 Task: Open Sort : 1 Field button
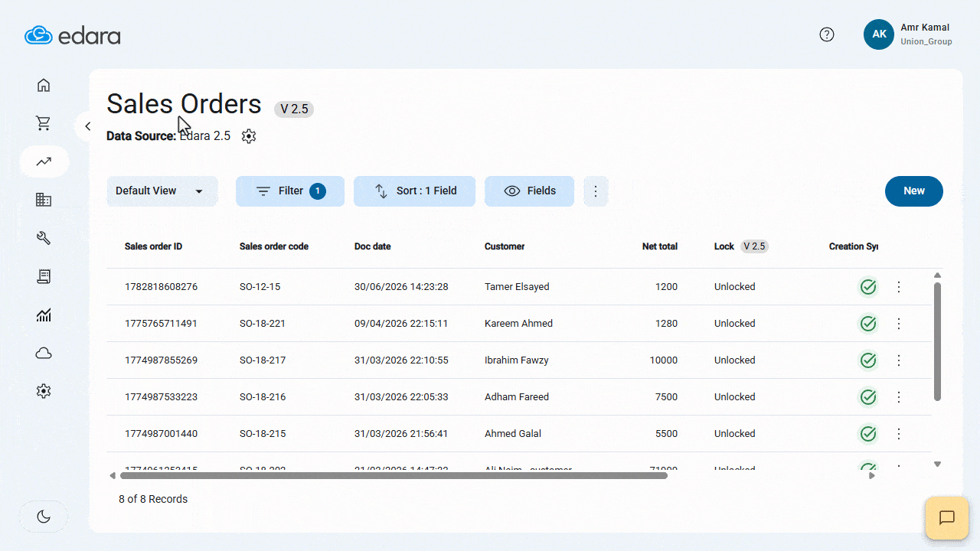tap(414, 191)
